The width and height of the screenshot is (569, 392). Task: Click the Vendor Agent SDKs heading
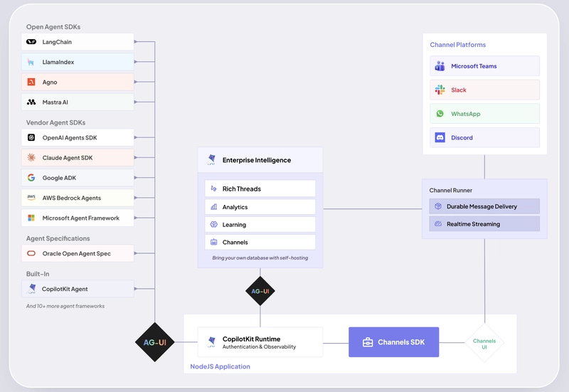56,122
